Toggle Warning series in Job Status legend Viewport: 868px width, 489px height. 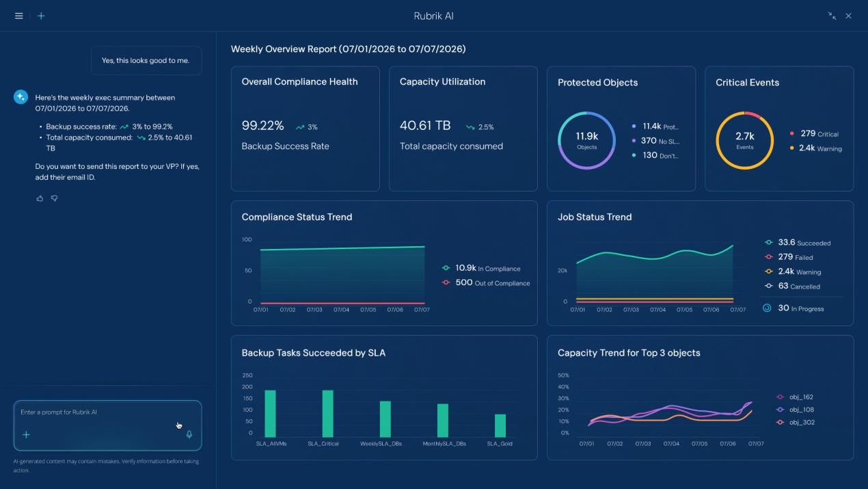tap(793, 272)
